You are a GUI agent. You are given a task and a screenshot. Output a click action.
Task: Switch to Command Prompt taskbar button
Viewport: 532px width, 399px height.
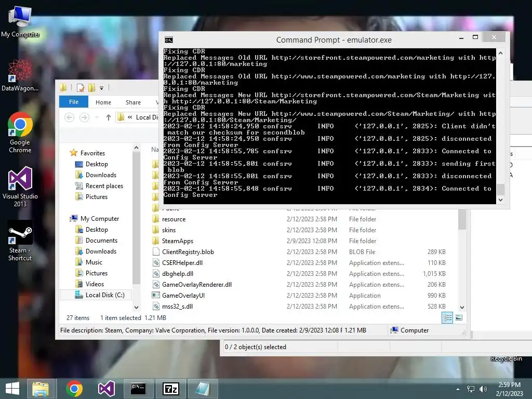(x=138, y=389)
